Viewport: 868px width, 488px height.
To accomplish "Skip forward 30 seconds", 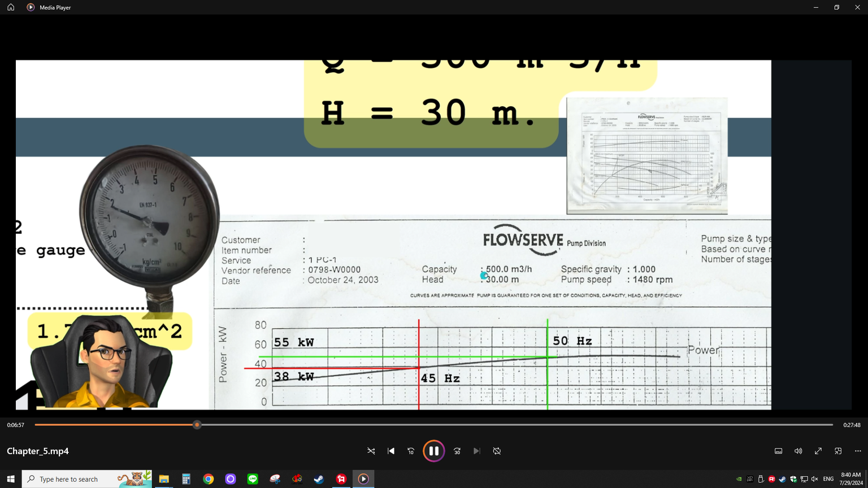I will click(x=457, y=451).
